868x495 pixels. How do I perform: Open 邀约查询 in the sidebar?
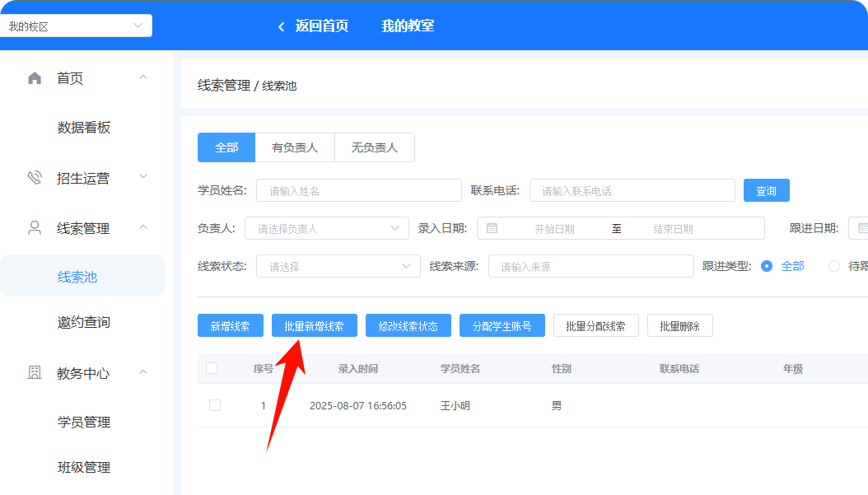click(x=84, y=322)
